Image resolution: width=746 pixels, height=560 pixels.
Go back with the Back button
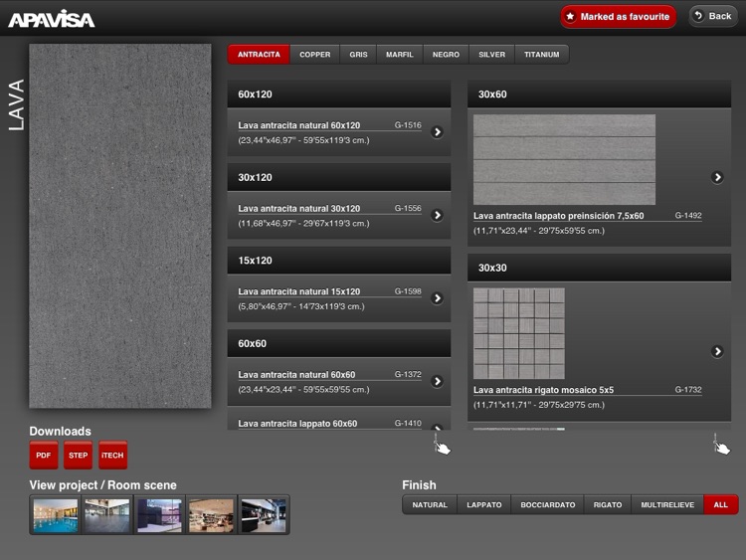[x=712, y=16]
